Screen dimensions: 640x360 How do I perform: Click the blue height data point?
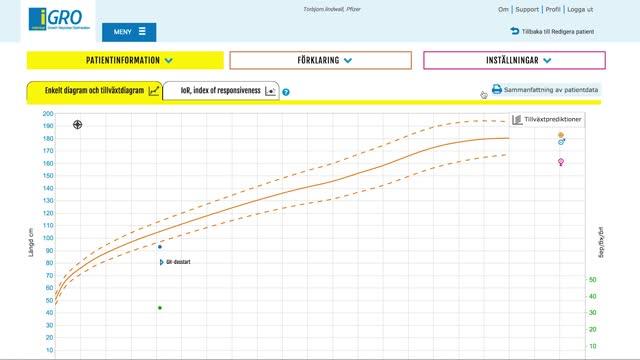tap(160, 247)
